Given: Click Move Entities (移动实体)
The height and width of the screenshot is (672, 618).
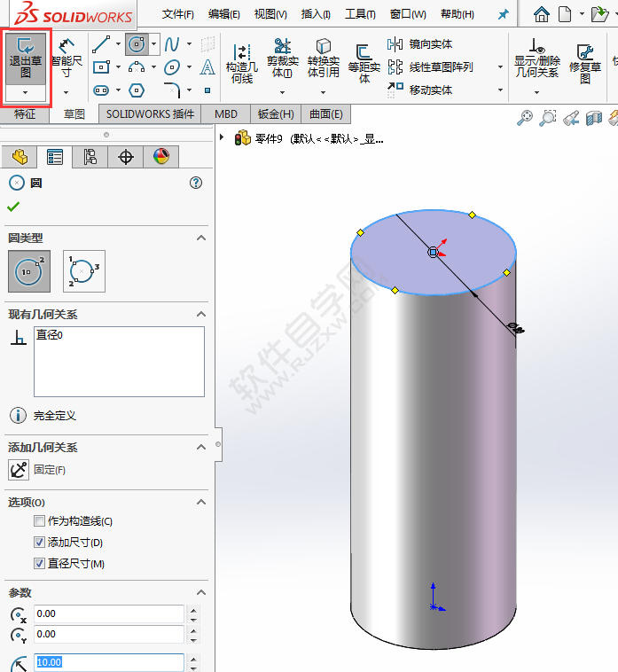Looking at the screenshot, I should (x=420, y=90).
